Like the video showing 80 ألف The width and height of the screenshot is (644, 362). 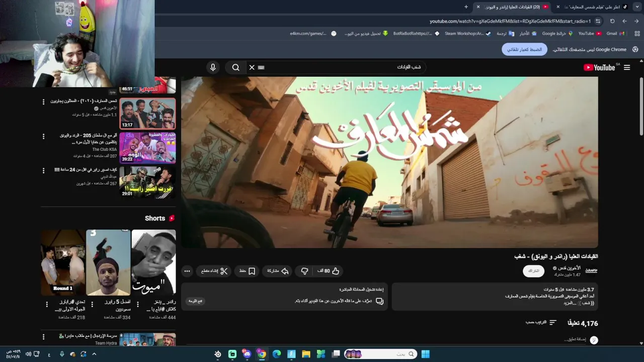click(x=328, y=271)
